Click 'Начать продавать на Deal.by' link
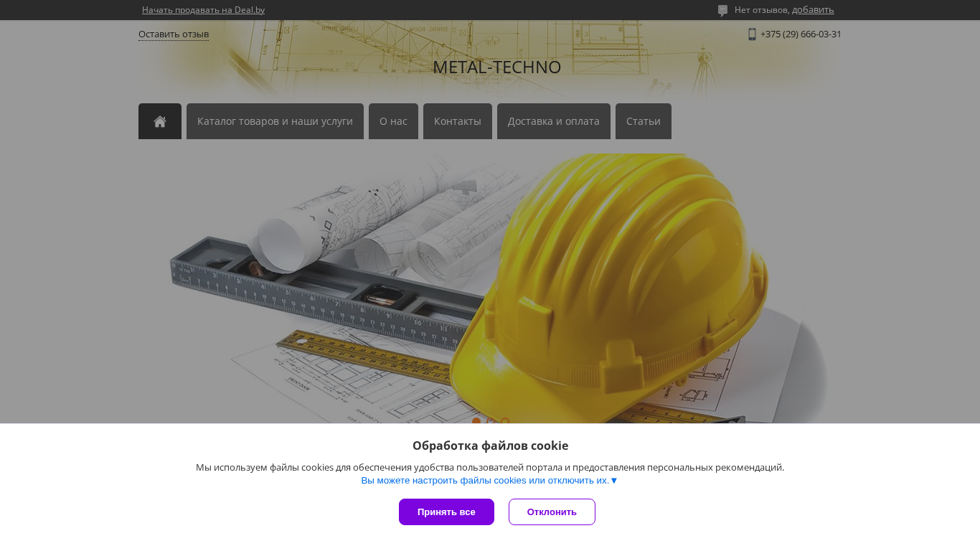Viewport: 980px width, 551px height. [203, 10]
